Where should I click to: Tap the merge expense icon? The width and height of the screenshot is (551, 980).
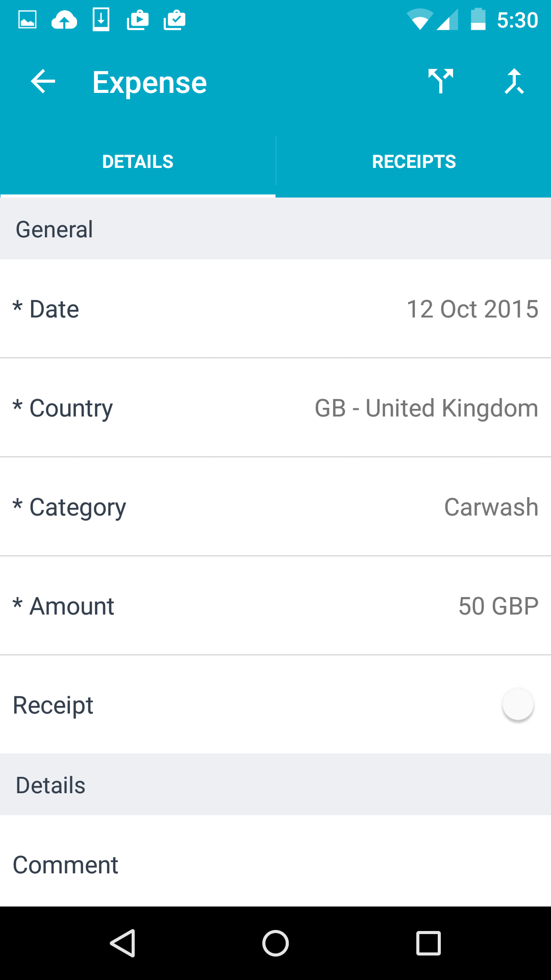pos(514,82)
